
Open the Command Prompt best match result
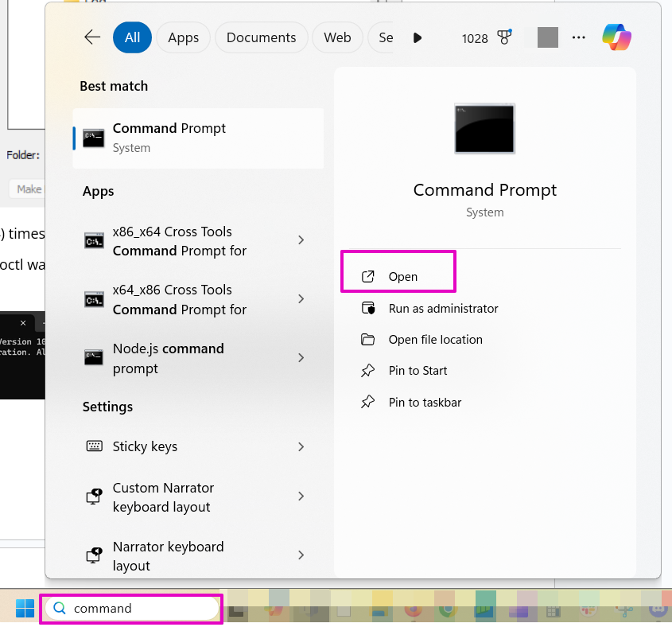pos(198,138)
